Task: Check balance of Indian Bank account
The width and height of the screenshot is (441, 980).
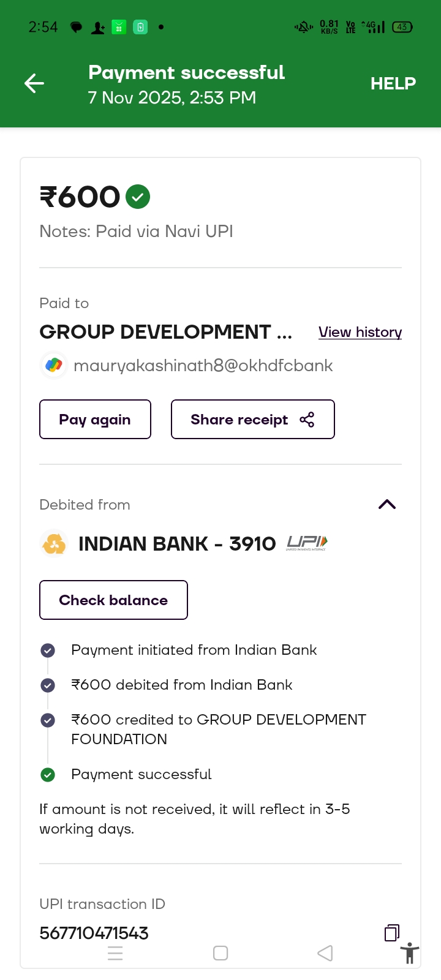Action: [x=113, y=600]
